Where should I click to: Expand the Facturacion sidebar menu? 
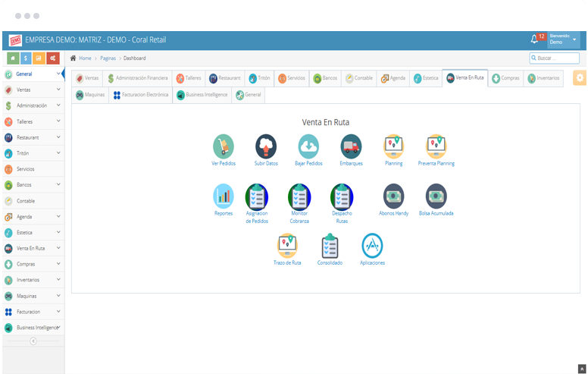pyautogui.click(x=33, y=312)
